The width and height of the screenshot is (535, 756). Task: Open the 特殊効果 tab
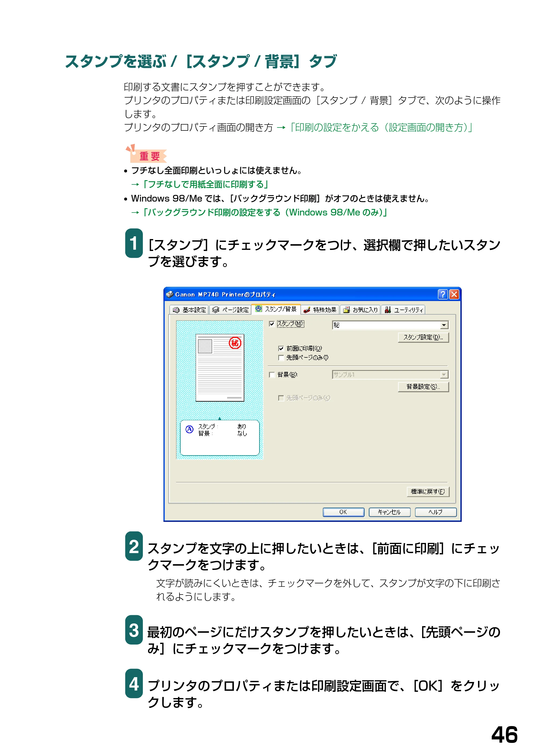320,310
